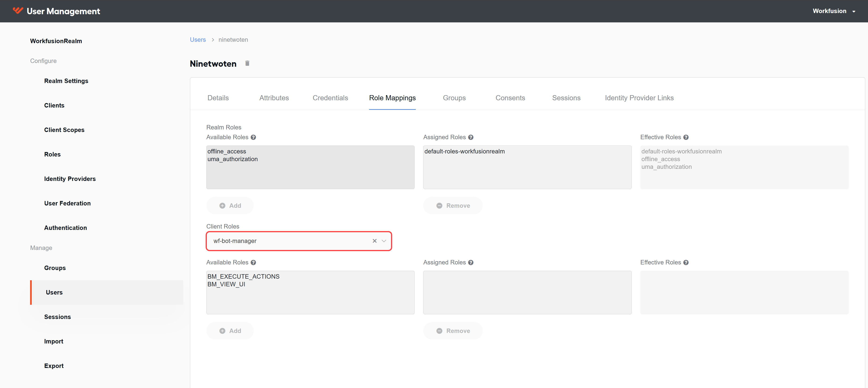Open help for Client Available Roles

click(253, 263)
